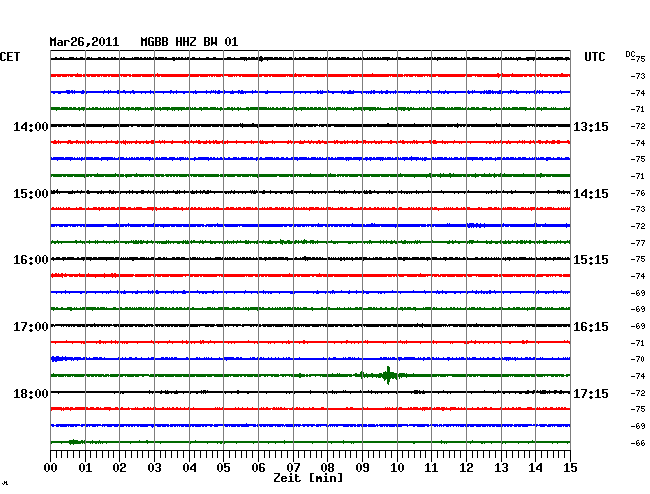Click the burst at start of blue trace after 17:00
This screenshot has height=494, width=650.
tap(58, 358)
